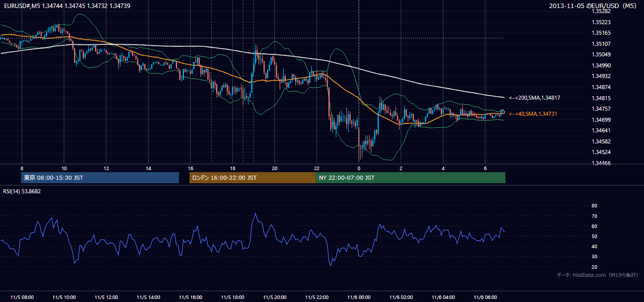Click the 11/5 12:00 time axis label
The height and width of the screenshot is (302, 644).
[106, 297]
